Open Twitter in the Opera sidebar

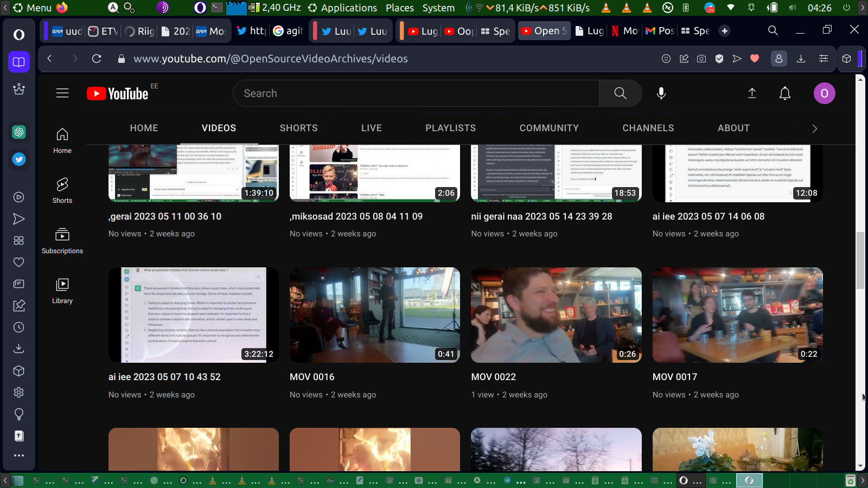pyautogui.click(x=19, y=159)
